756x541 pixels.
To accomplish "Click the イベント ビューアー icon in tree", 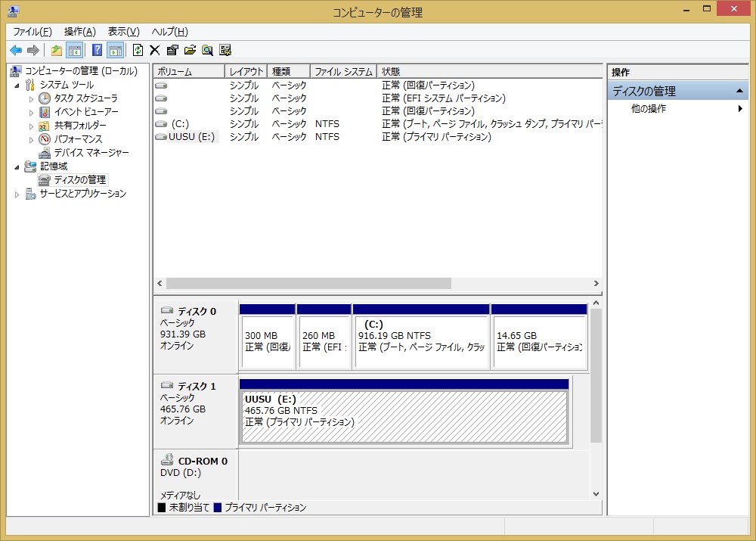I will coord(45,112).
